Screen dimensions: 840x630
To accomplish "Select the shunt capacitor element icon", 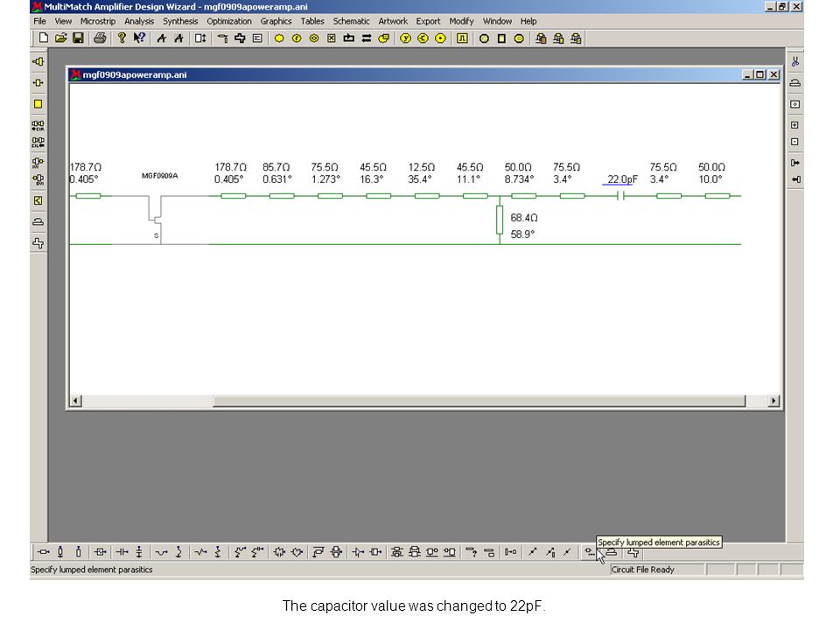I will tap(139, 552).
